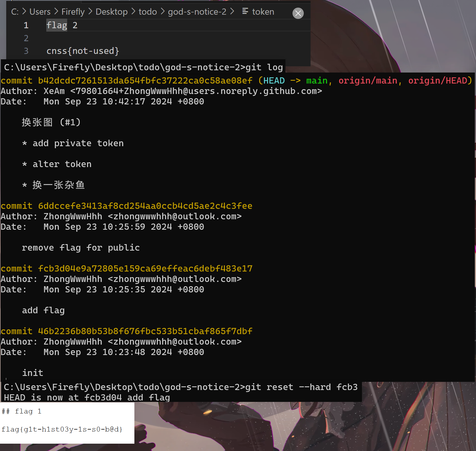Screen dimensions: 476x451
Task: Click the flag{g1t-h1st03y-1s-s0-b@d} text
Action: (62, 429)
